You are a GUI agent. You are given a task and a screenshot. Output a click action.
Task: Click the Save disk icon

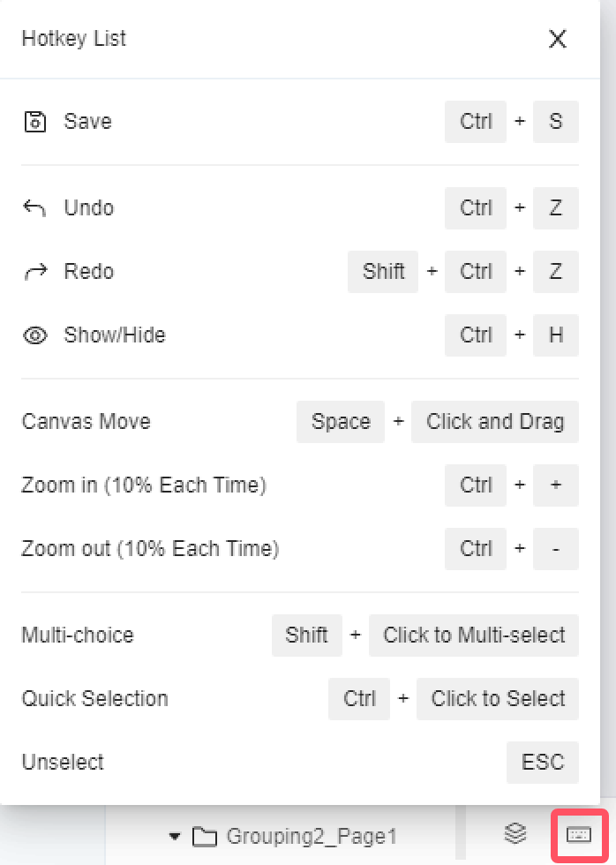click(x=34, y=121)
